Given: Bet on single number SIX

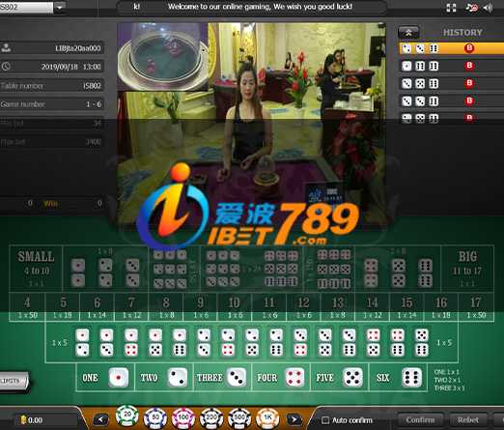Looking at the screenshot, I should click(399, 377).
